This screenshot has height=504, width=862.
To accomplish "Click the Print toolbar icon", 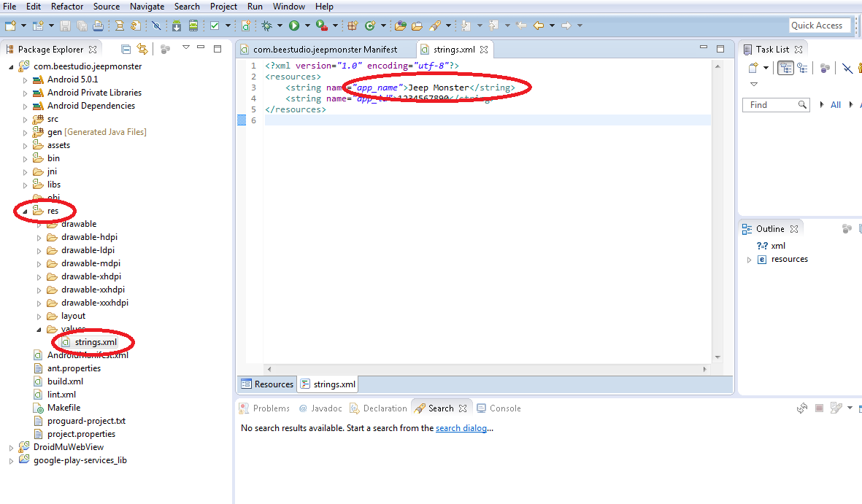I will point(98,25).
